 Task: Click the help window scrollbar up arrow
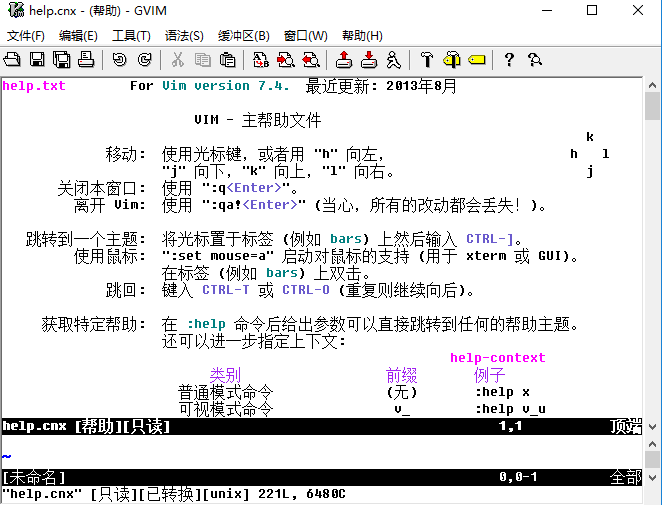652,85
